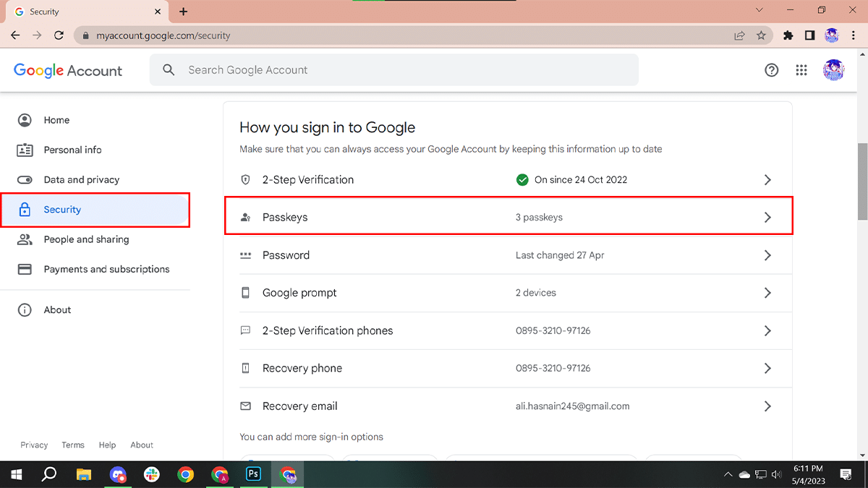Go to Data and privacy section
Image resolution: width=868 pixels, height=488 pixels.
point(81,179)
